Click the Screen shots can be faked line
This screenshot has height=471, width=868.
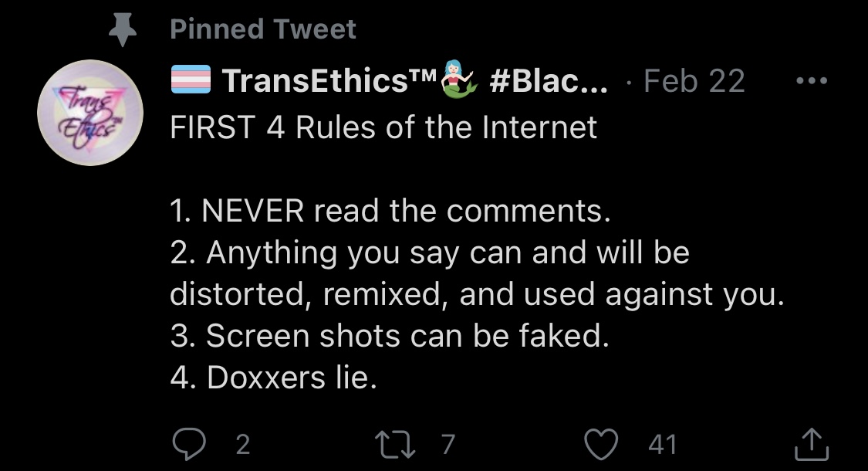tap(390, 336)
